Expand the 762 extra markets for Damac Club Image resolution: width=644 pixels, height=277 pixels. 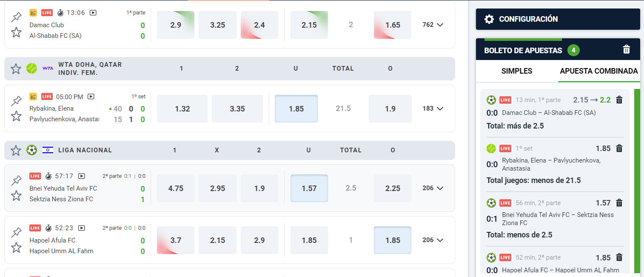click(433, 25)
